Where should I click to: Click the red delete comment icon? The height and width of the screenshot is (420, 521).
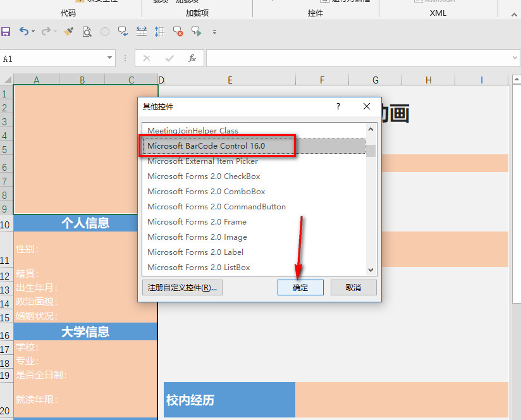click(x=178, y=32)
